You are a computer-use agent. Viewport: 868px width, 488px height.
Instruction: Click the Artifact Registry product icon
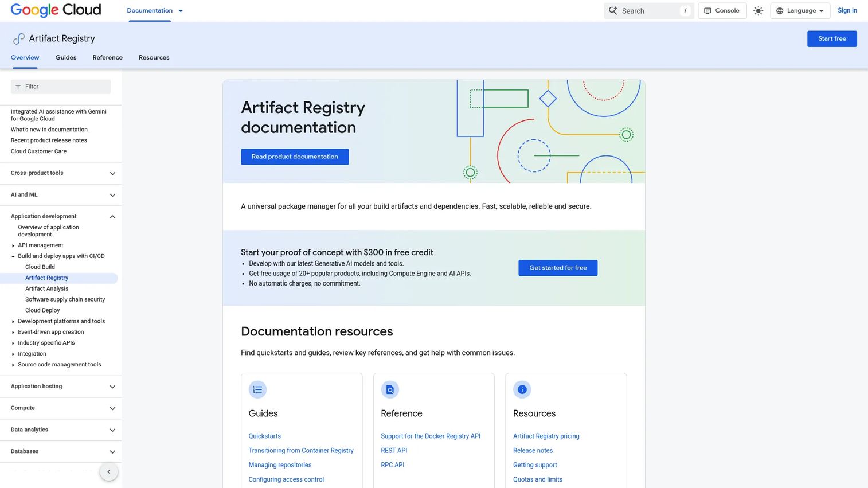click(x=19, y=38)
